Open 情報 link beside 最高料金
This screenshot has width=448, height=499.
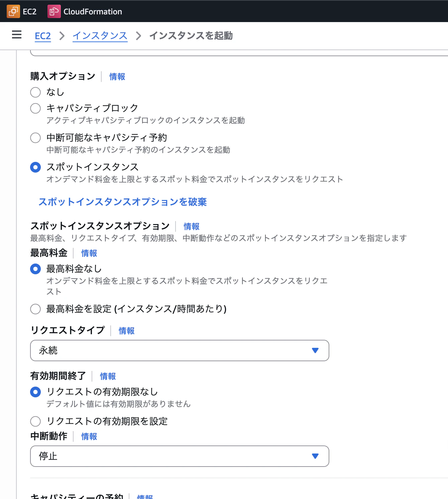(89, 253)
